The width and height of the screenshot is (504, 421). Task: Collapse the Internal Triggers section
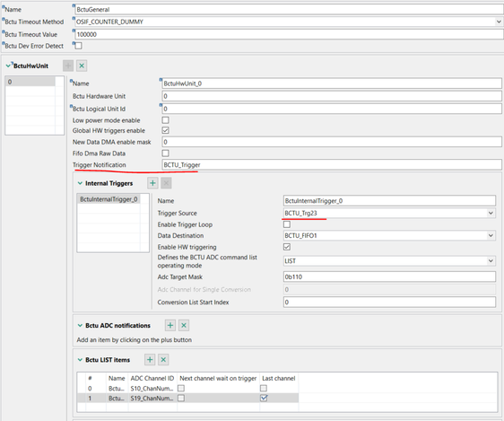[80, 183]
